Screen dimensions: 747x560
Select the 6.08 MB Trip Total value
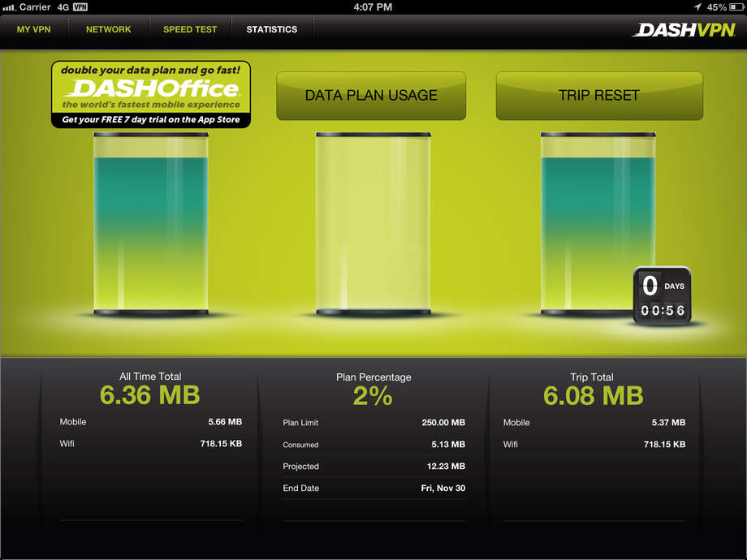(x=594, y=396)
